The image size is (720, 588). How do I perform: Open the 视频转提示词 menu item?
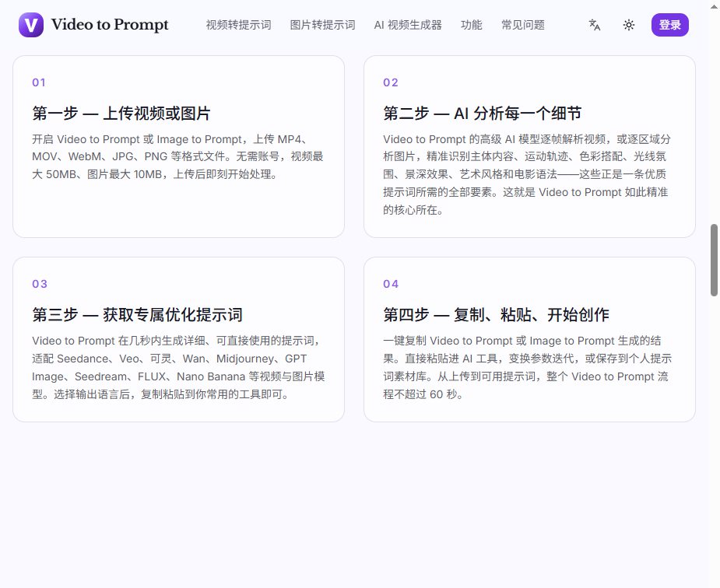[238, 25]
